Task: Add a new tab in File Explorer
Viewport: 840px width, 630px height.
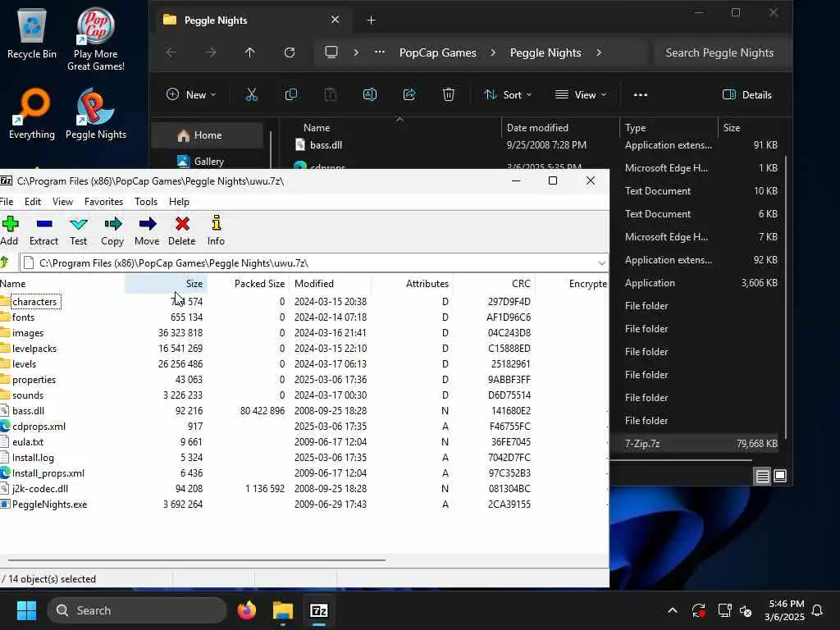Action: (x=371, y=21)
